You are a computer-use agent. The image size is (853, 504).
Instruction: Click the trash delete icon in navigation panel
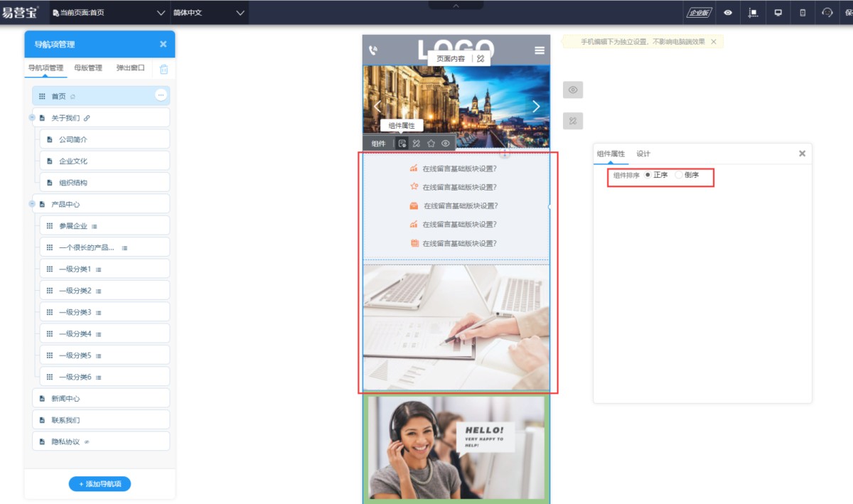[x=163, y=69]
